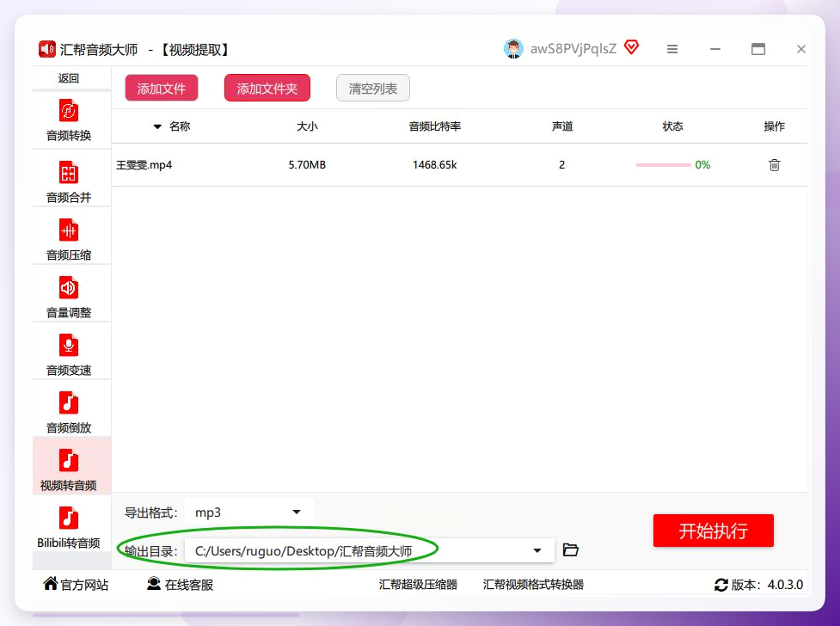Click the 声道 column header
This screenshot has width=840, height=626.
pyautogui.click(x=562, y=126)
